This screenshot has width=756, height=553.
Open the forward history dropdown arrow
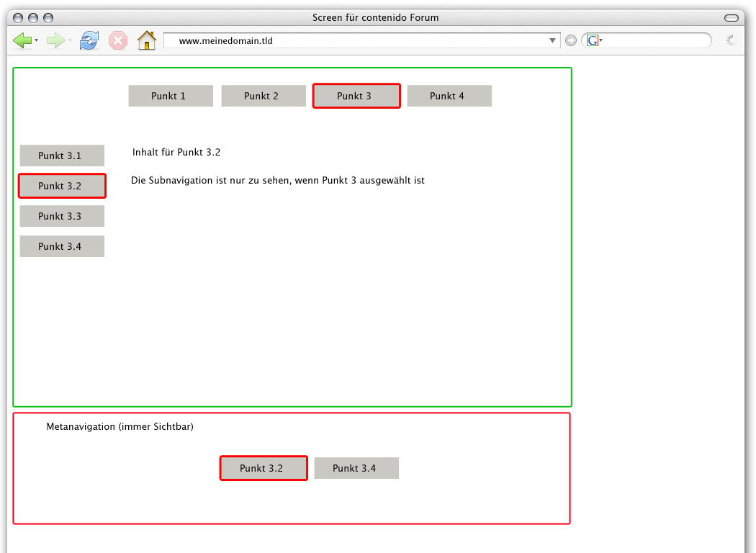[x=70, y=40]
